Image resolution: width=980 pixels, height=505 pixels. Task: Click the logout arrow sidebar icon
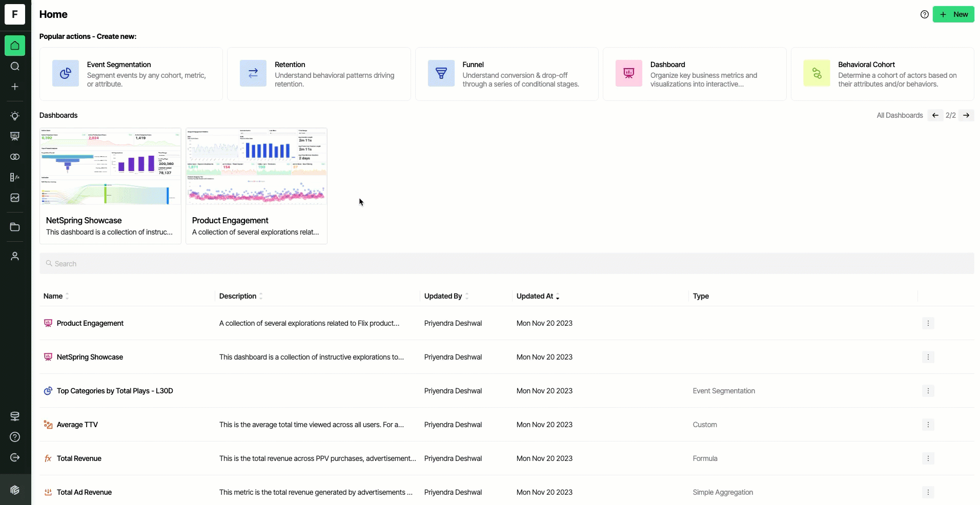(15, 457)
